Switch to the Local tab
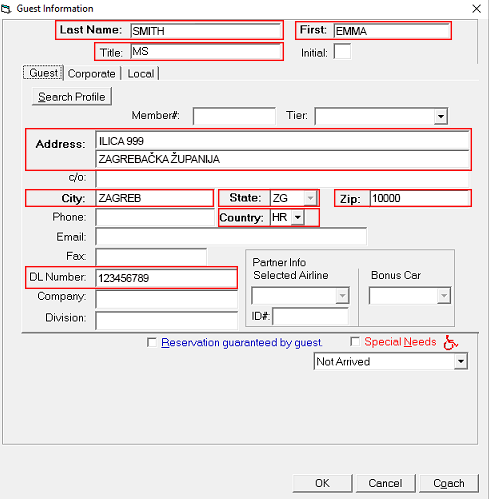This screenshot has height=499, width=489. tap(141, 74)
